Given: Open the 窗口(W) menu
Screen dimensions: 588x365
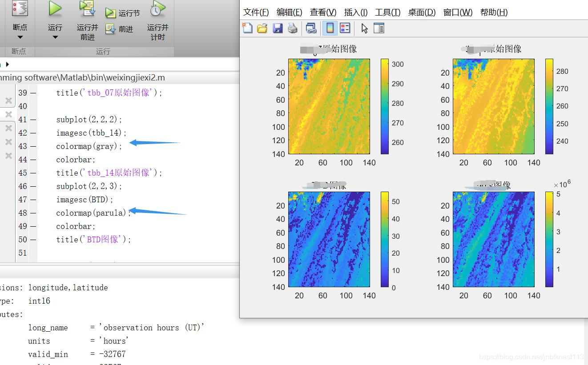Looking at the screenshot, I should point(458,12).
